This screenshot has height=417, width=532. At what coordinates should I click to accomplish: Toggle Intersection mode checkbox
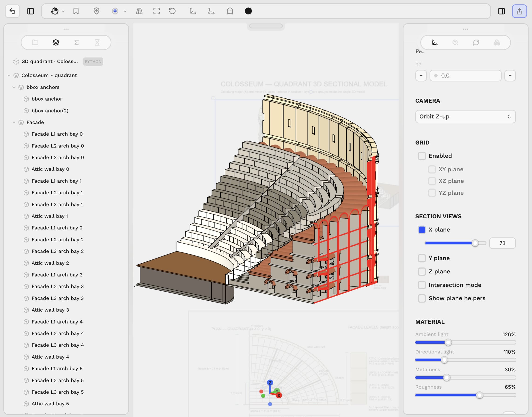pos(422,285)
